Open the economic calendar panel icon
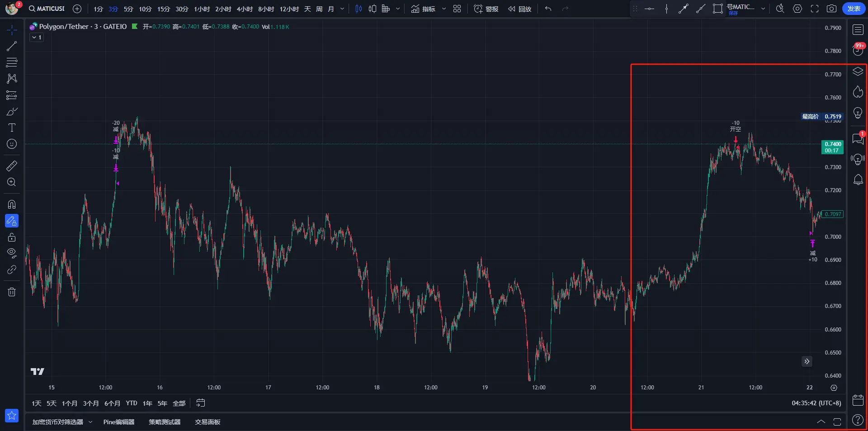The width and height of the screenshot is (868, 431). tap(858, 400)
